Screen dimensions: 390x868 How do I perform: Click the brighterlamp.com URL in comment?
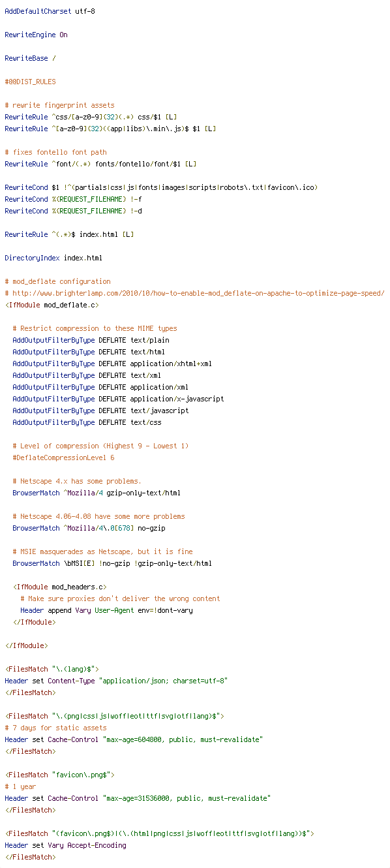coord(198,293)
